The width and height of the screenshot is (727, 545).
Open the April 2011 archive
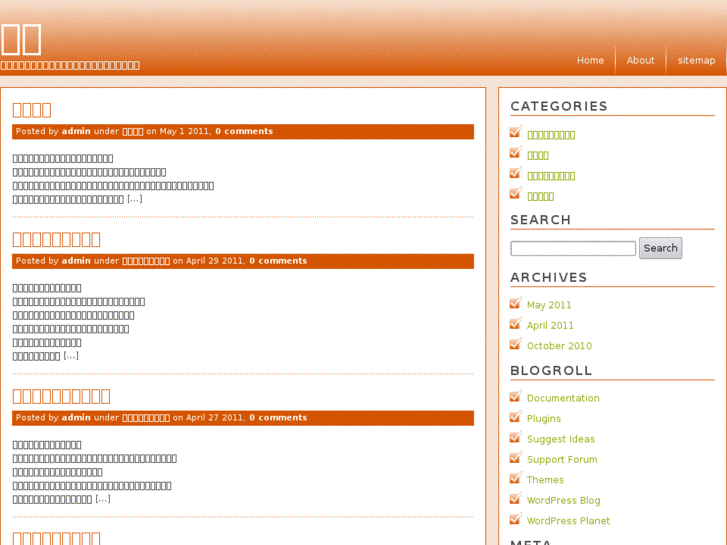(550, 326)
